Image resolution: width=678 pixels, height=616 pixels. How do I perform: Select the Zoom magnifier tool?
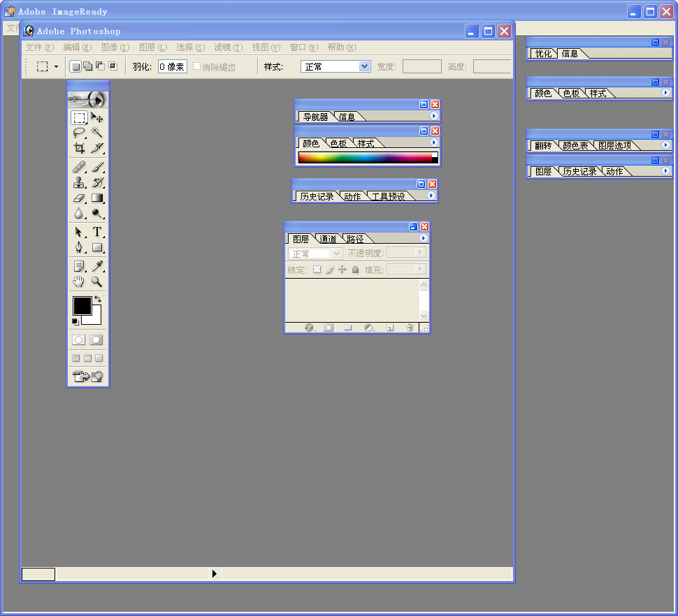pos(97,281)
